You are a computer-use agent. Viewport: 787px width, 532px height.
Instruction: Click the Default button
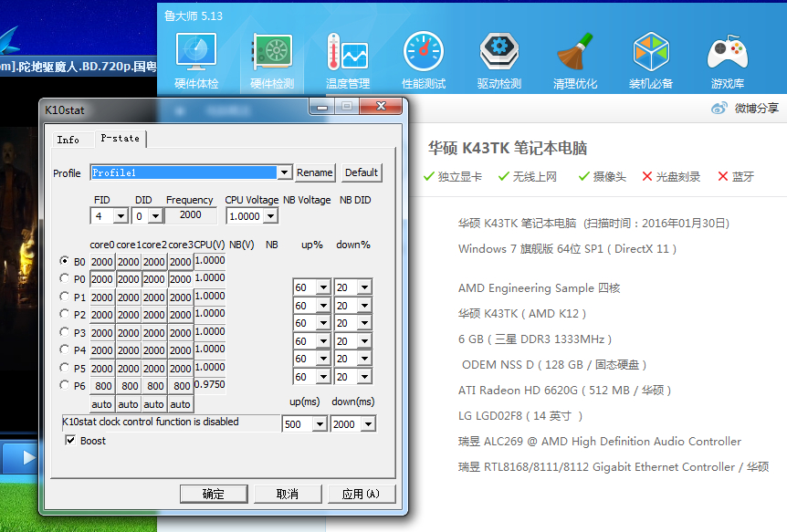(x=362, y=172)
